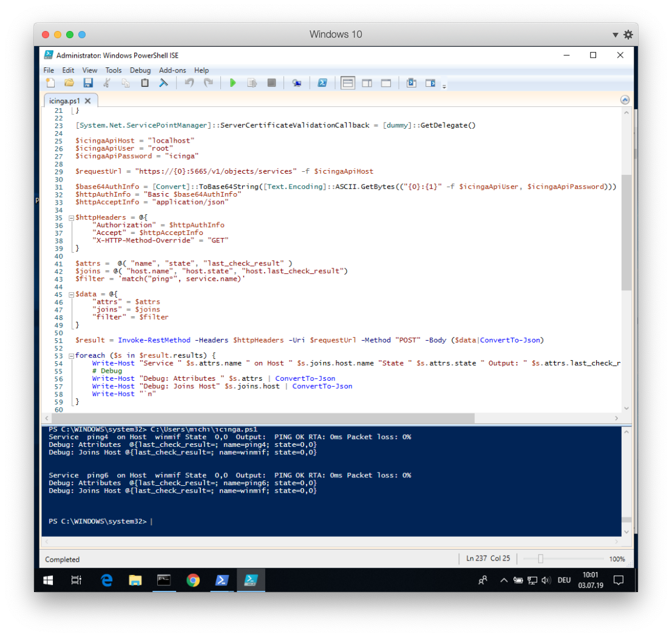Click the Stop Operation icon
Image resolution: width=672 pixels, height=637 pixels.
click(x=271, y=83)
